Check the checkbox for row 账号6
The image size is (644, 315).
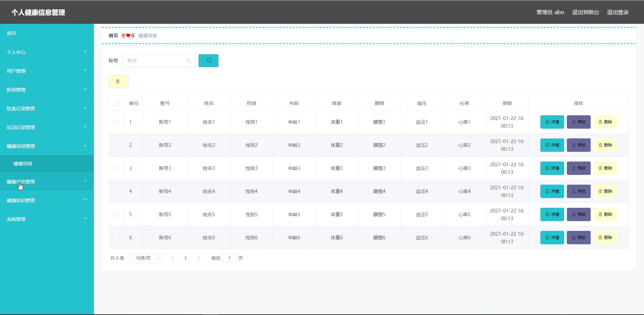tap(117, 238)
